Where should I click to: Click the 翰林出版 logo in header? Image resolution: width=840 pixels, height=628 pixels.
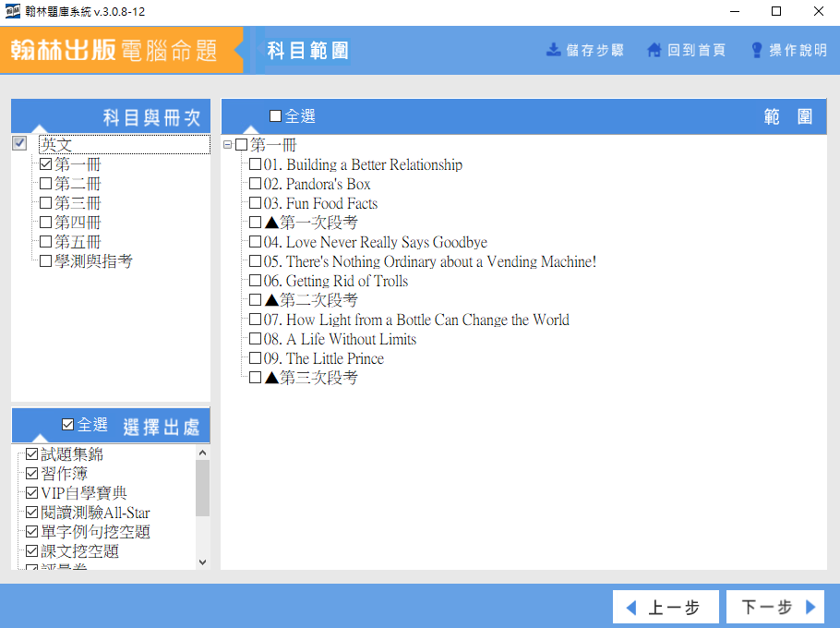pos(63,51)
